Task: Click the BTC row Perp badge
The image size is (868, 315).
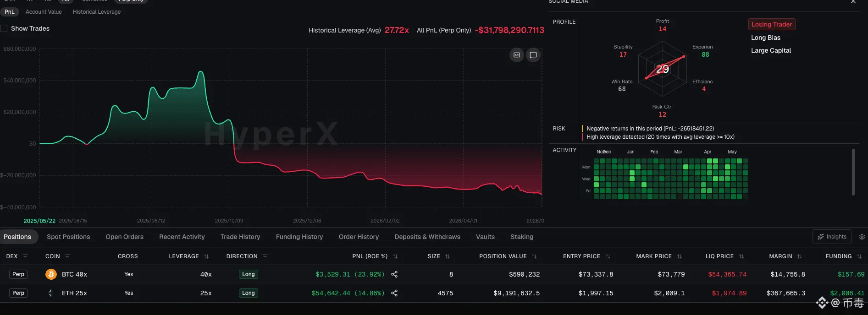Action: 18,274
